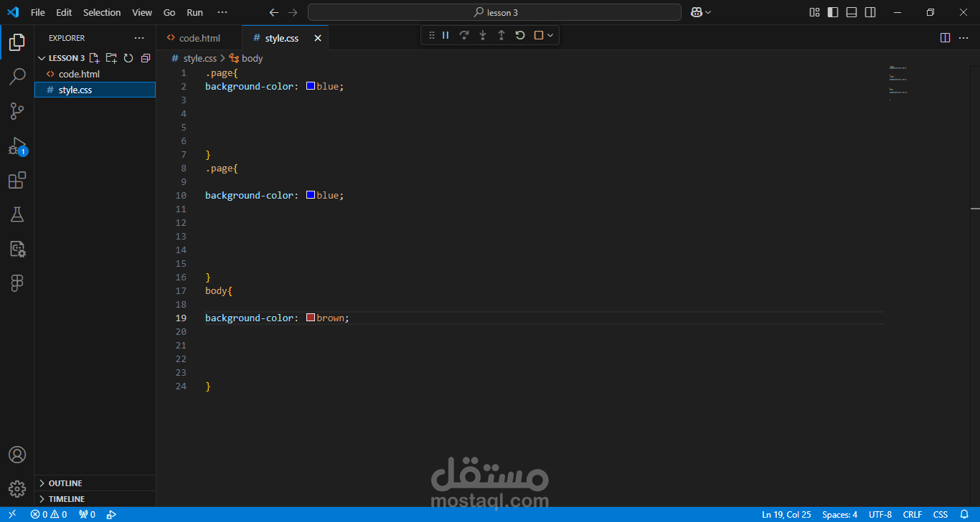Open the notifications bell icon
This screenshot has height=522, width=980.
click(x=964, y=515)
